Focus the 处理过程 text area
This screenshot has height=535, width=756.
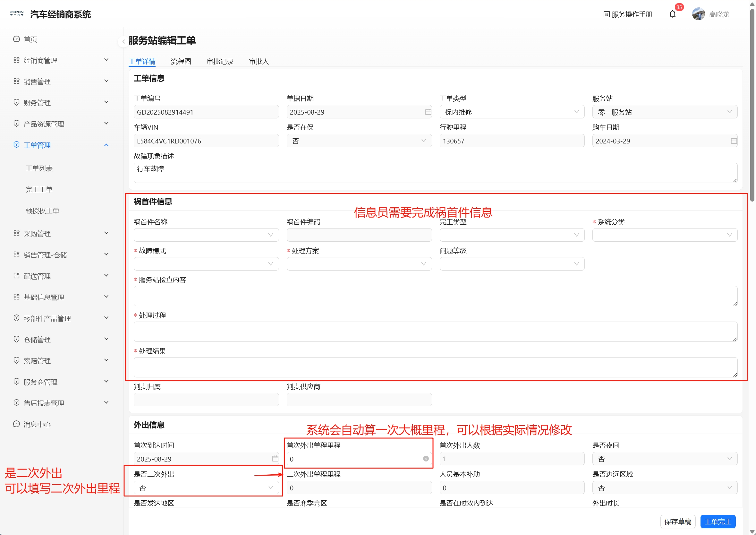[x=435, y=332]
